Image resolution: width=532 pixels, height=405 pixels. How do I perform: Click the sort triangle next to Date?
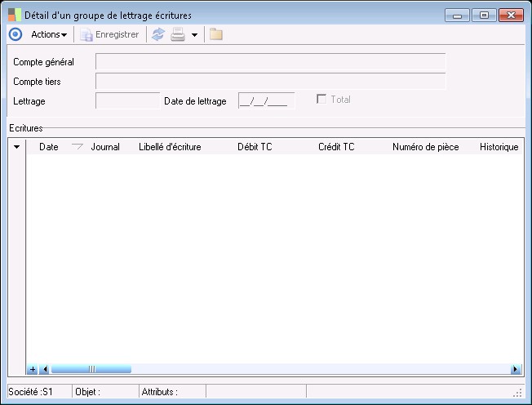click(78, 147)
